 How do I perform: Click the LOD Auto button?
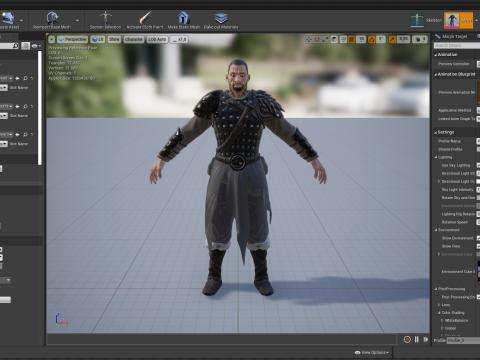click(x=157, y=39)
